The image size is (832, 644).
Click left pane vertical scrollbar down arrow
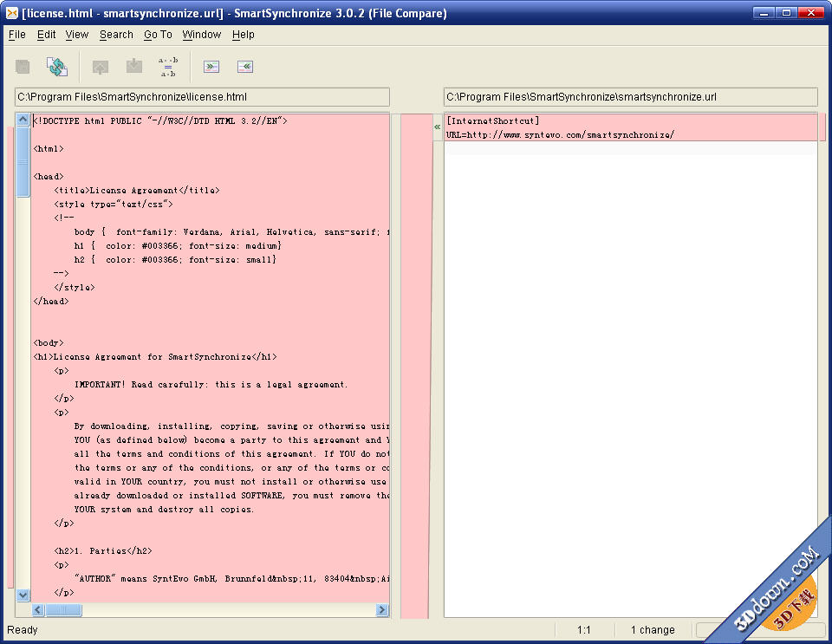23,595
